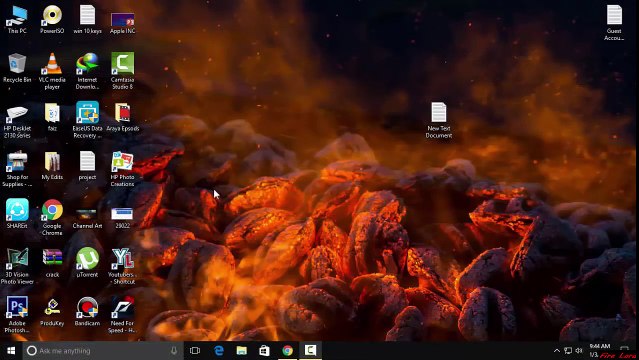Launch HP Photo Creations shortcut
Screen dimensions: 639x360
(122, 169)
